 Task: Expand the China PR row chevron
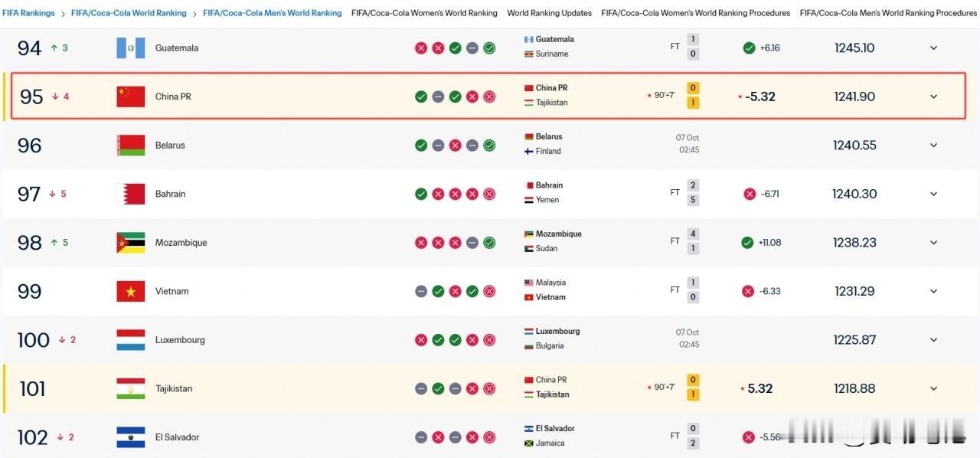pos(933,97)
